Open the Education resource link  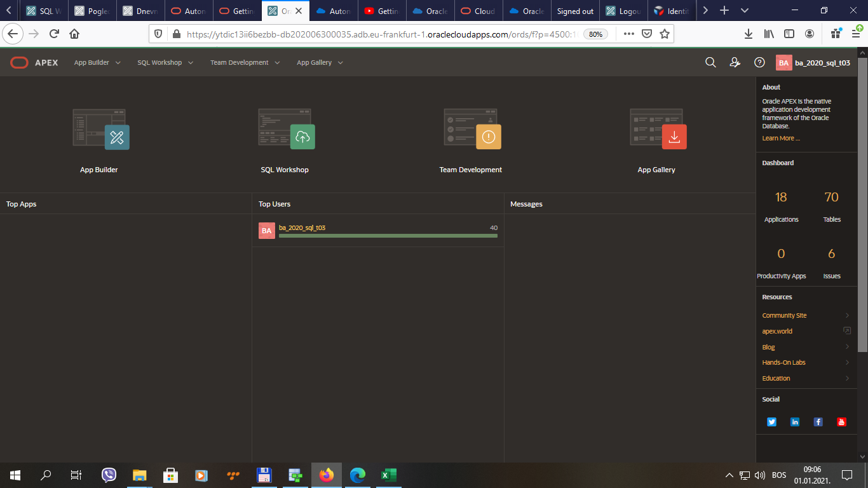[x=776, y=378]
